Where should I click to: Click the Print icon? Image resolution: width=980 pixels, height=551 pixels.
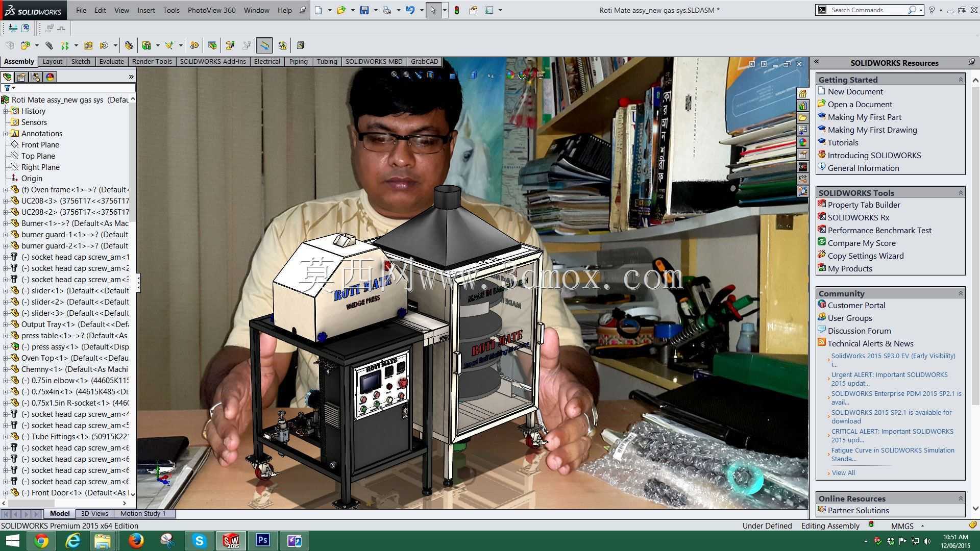(x=387, y=10)
